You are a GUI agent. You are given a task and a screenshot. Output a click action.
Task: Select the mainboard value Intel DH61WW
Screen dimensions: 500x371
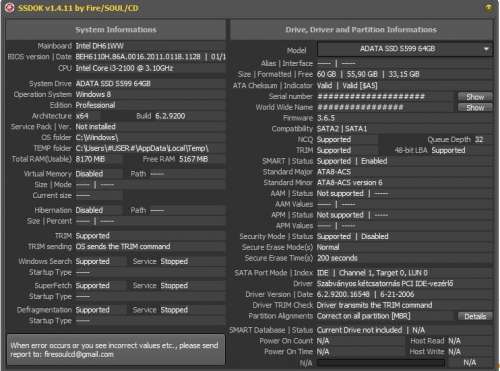pos(99,46)
